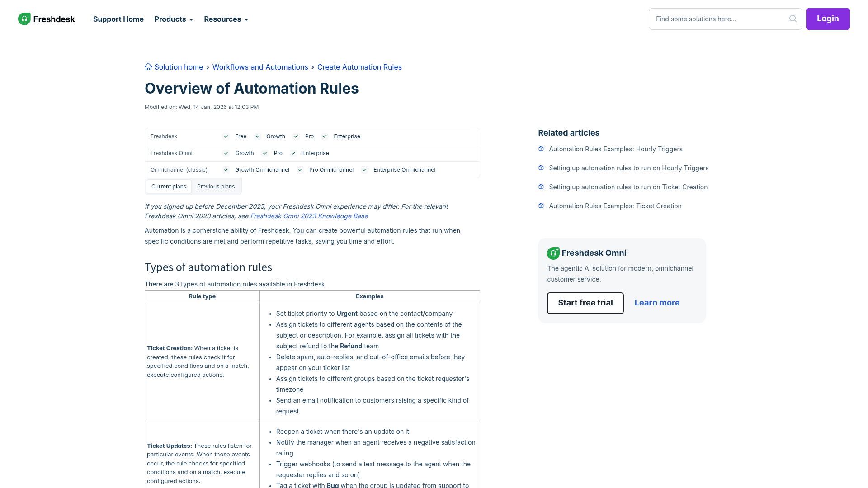Click 'Reopen a ticket' example bullet

[343, 432]
